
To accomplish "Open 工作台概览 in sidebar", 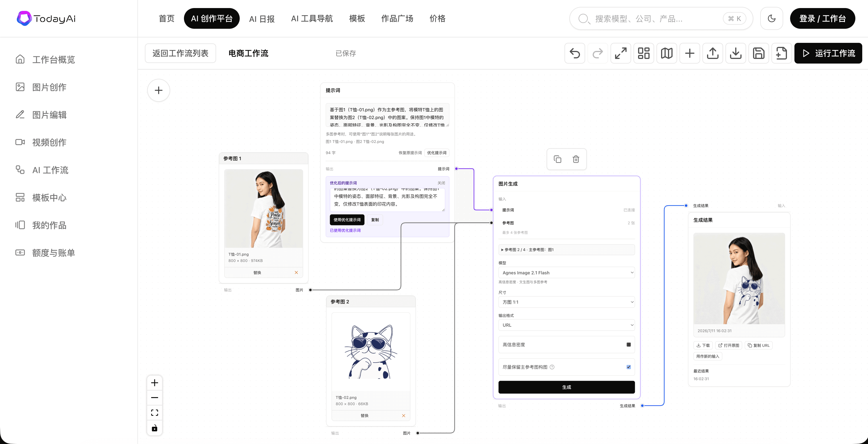I will (45, 60).
